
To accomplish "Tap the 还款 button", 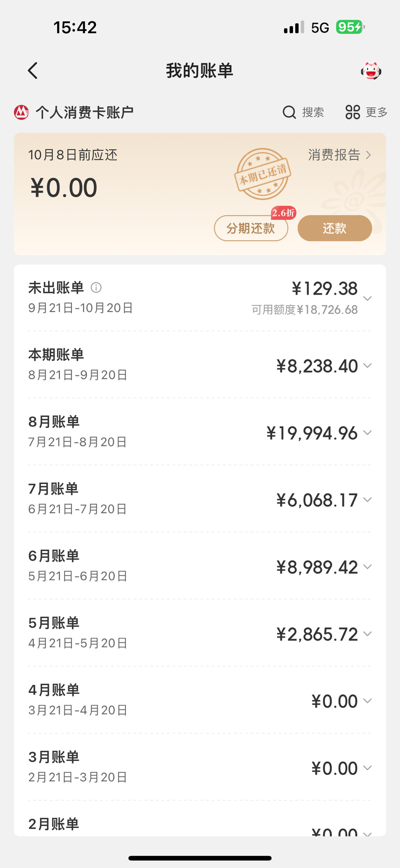I will click(x=335, y=228).
